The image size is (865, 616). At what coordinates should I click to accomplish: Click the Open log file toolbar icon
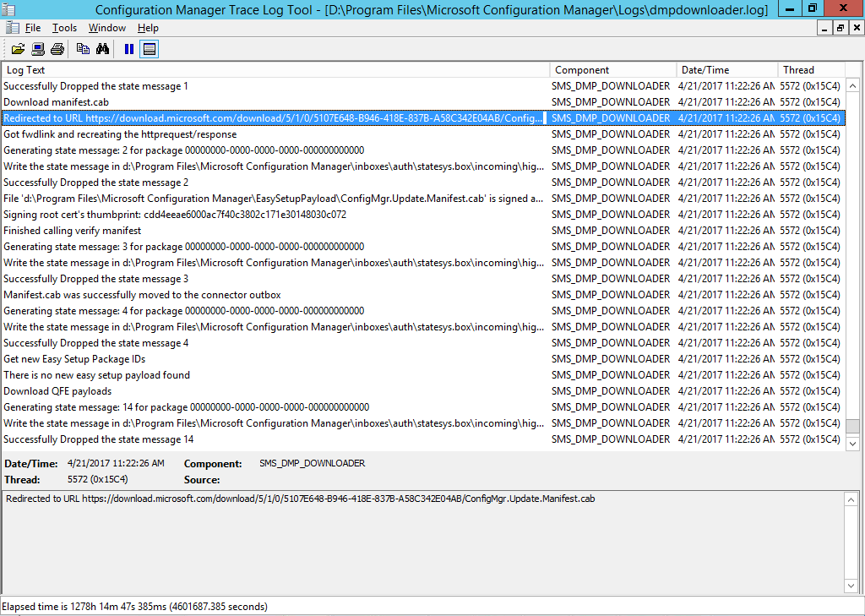click(x=19, y=49)
